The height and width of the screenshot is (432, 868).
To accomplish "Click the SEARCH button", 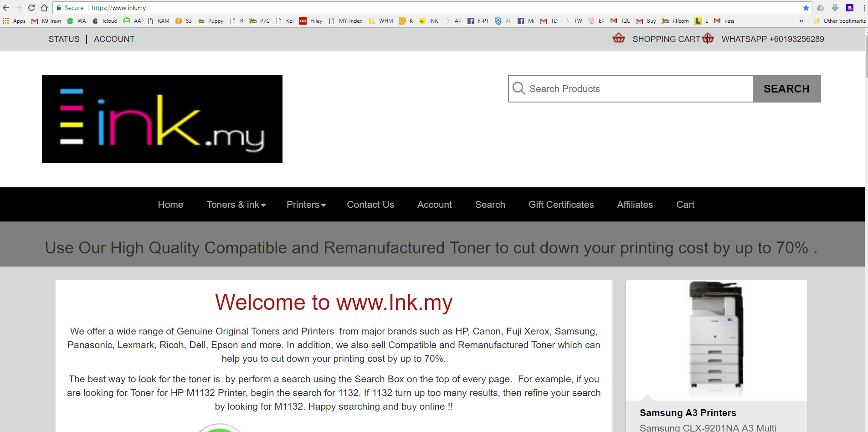I will [787, 89].
